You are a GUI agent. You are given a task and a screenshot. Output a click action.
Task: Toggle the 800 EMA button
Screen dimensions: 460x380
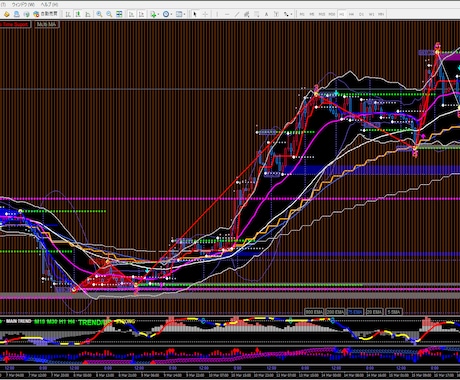(x=314, y=312)
